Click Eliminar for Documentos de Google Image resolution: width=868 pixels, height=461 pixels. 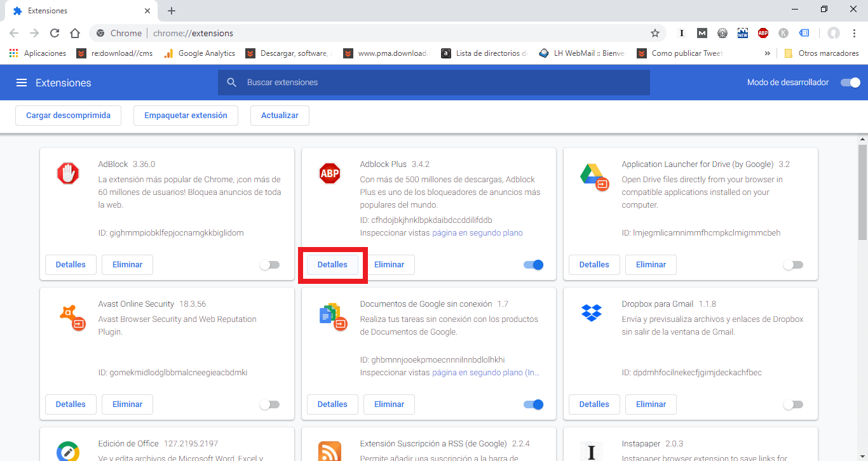coord(390,404)
